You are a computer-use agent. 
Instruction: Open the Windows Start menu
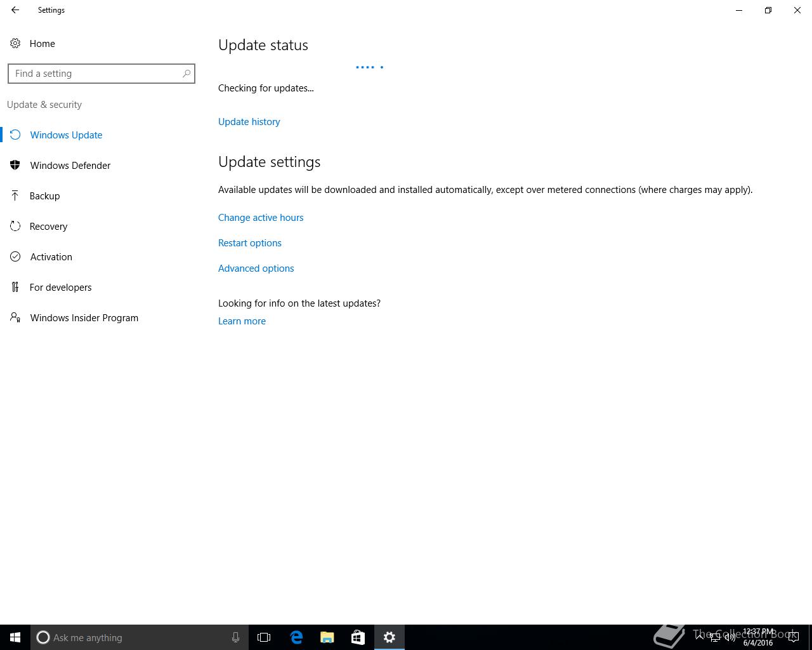(x=15, y=637)
